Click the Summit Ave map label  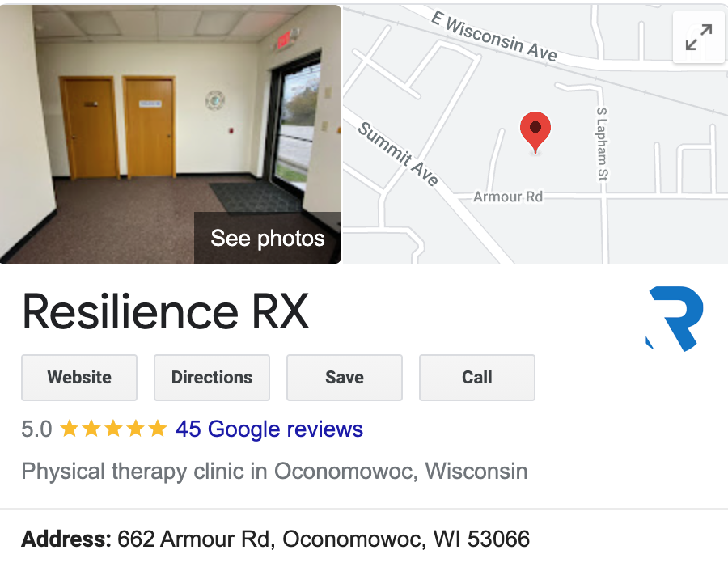pyautogui.click(x=398, y=154)
